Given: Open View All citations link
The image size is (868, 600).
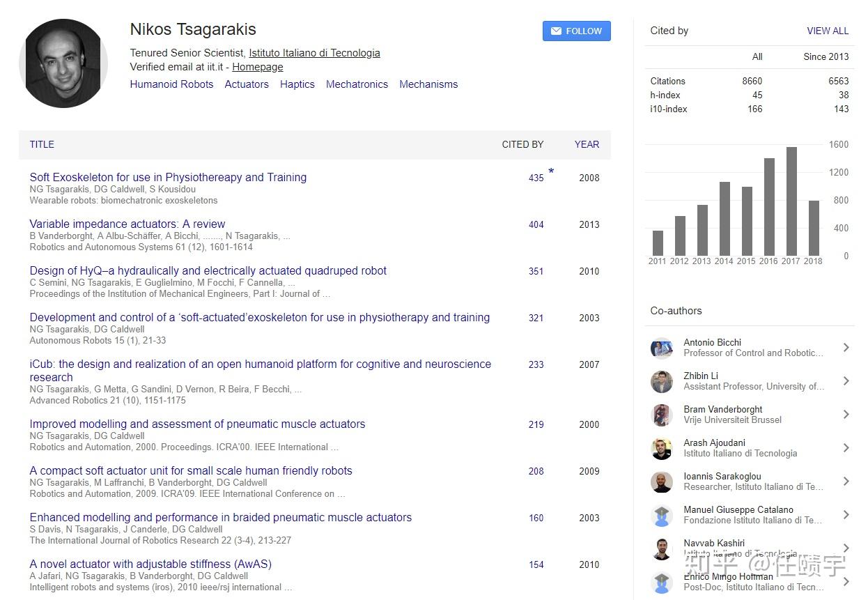Looking at the screenshot, I should pos(827,31).
